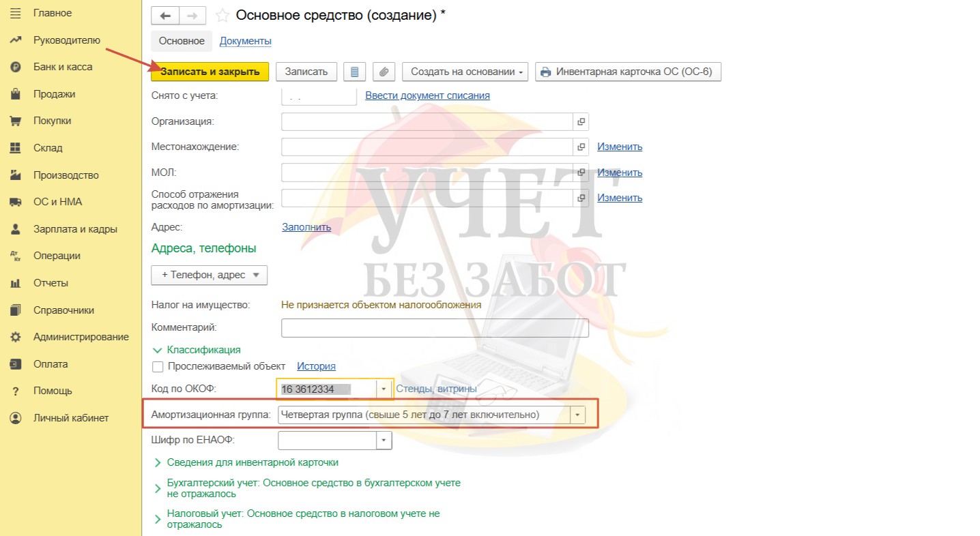The image size is (980, 536).
Task: Click the Справочники books icon
Action: tap(16, 310)
